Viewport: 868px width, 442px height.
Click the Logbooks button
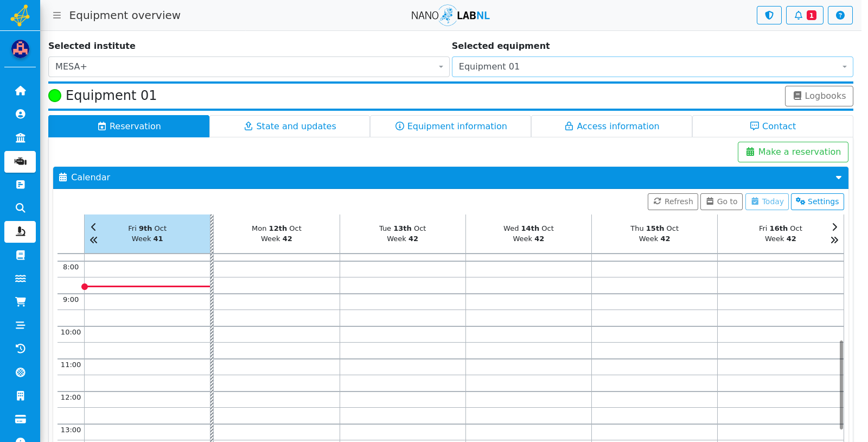819,96
